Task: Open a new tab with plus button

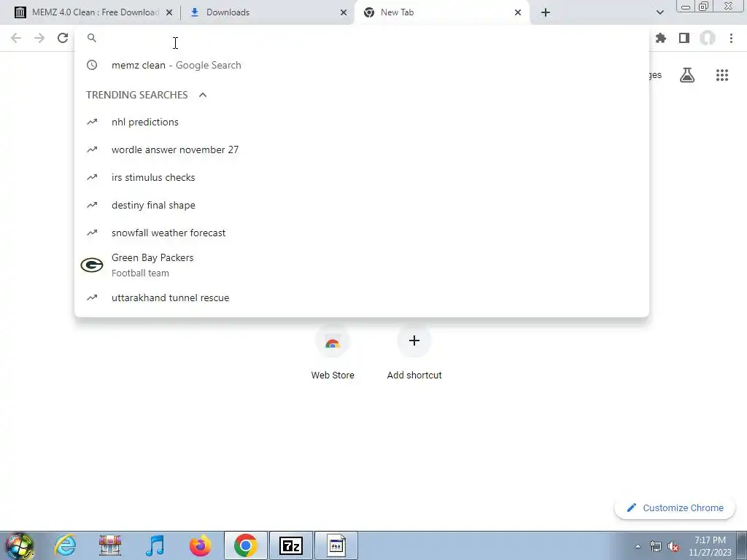Action: pyautogui.click(x=546, y=12)
